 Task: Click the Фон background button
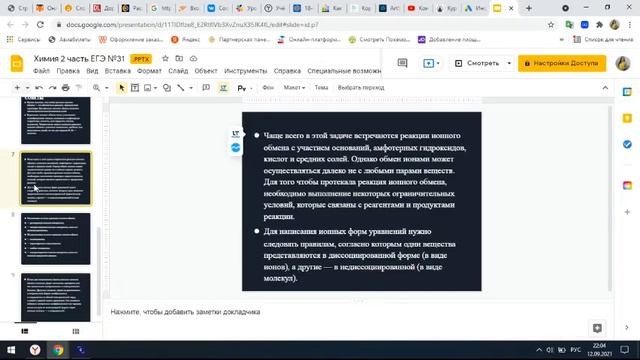(x=268, y=88)
